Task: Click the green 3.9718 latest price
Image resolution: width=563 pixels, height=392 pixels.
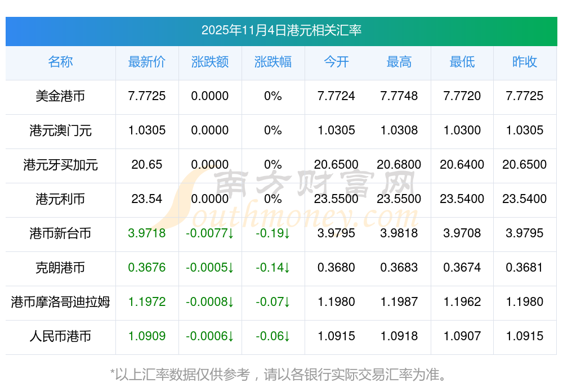Action: point(147,233)
